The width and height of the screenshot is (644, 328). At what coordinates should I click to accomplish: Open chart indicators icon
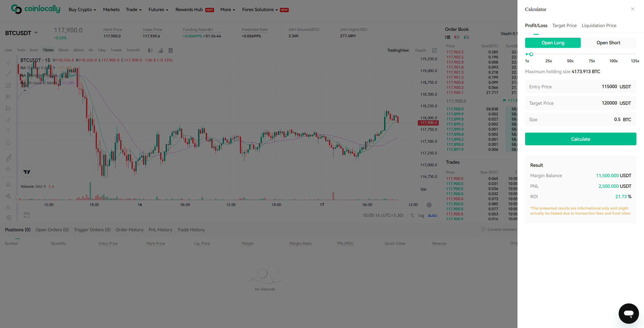(161, 50)
